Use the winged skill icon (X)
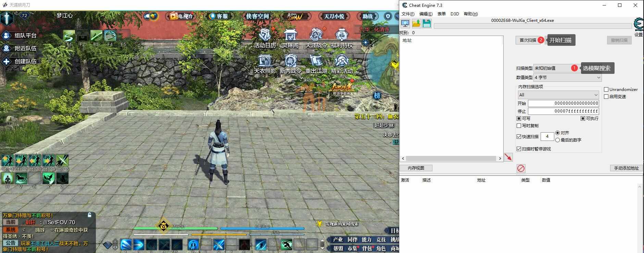Image resolution: width=644 pixels, height=253 pixels. [x=49, y=178]
